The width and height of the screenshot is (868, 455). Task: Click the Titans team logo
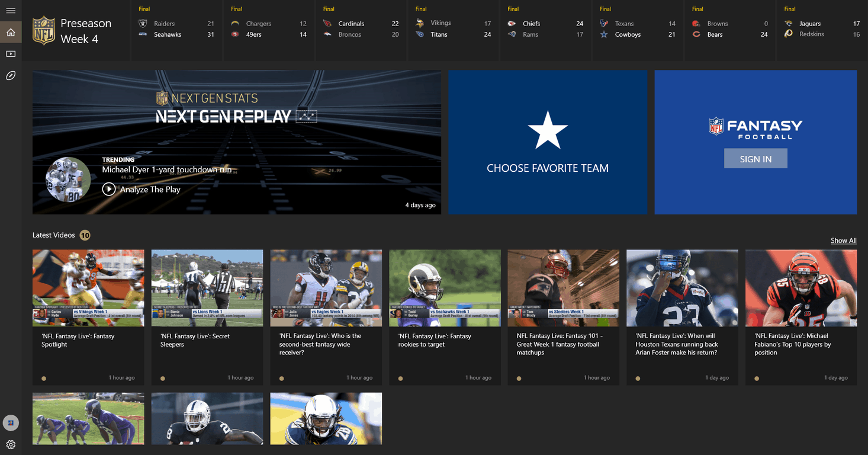[x=420, y=34]
